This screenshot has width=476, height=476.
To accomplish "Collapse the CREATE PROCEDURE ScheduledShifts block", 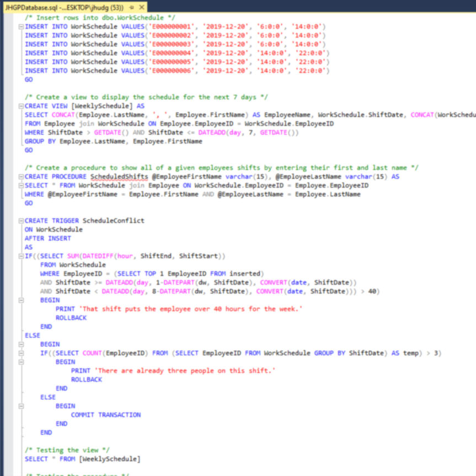I will pyautogui.click(x=21, y=177).
